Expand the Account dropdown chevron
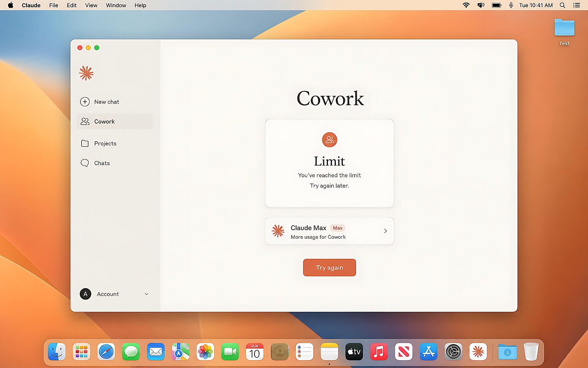This screenshot has width=588, height=368. (x=146, y=294)
